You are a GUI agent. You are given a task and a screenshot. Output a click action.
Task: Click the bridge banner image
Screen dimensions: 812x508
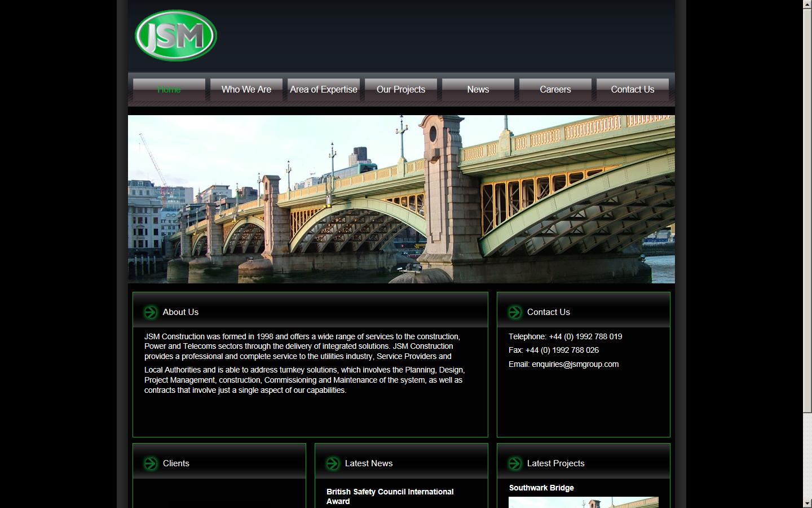(401, 199)
